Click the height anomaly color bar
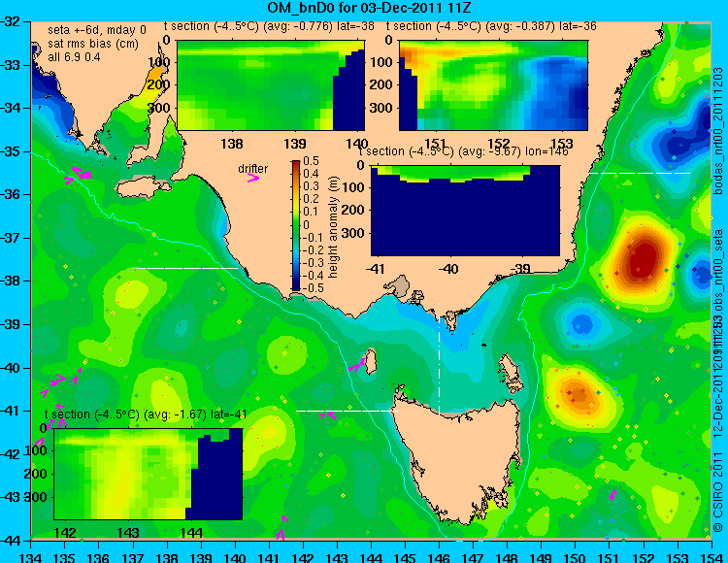Screen dimensions: 728x563 coord(296,225)
